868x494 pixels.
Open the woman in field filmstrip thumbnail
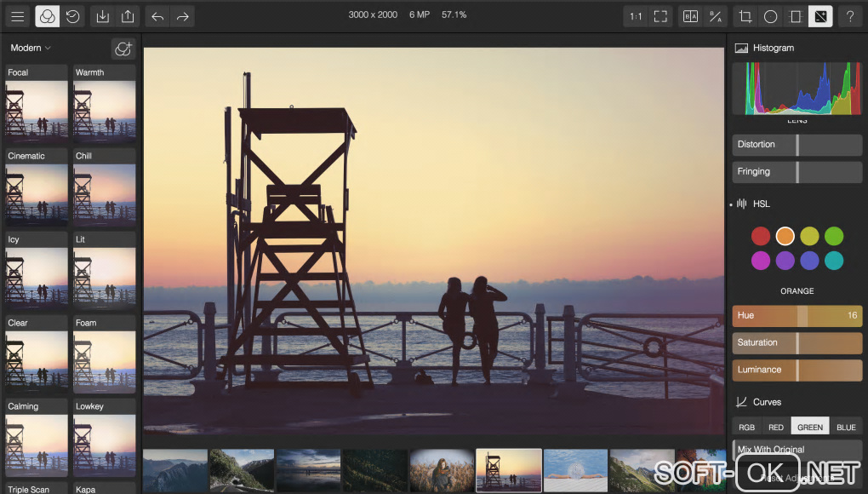click(x=442, y=470)
